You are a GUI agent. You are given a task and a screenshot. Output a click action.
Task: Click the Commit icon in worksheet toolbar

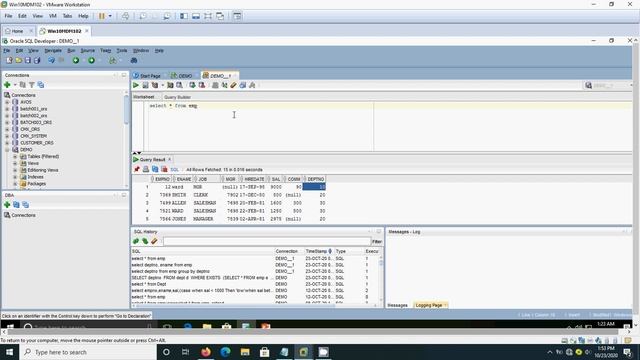click(192, 85)
